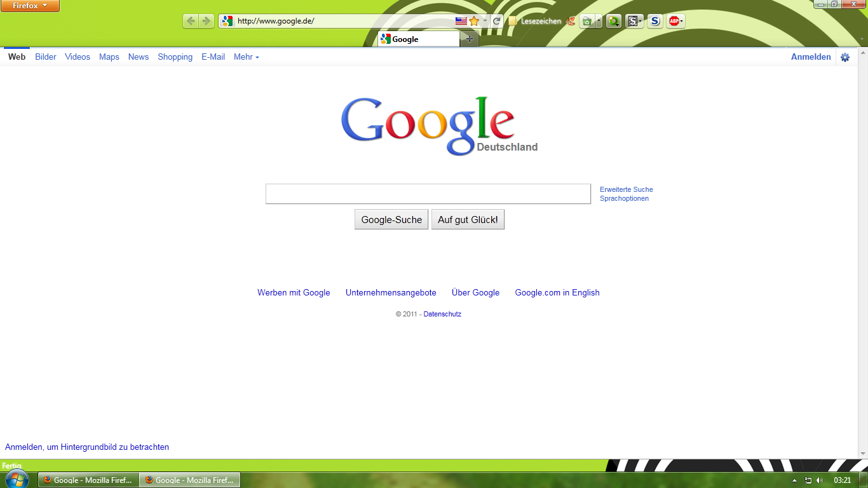Open the Firefox application menu button
This screenshot has height=488, width=868.
30,6
